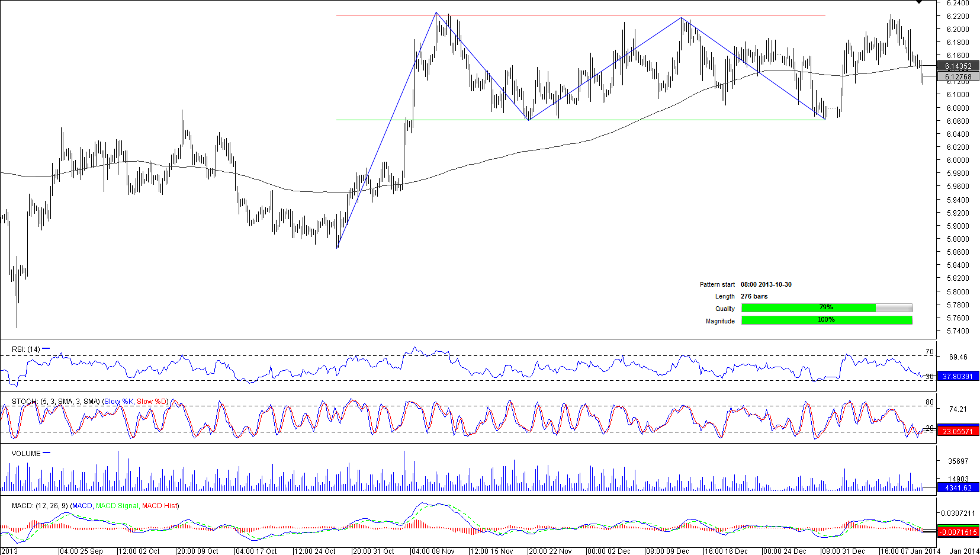Image resolution: width=980 pixels, height=555 pixels.
Task: Click the 12:00 02 Oct date label
Action: coord(139,551)
